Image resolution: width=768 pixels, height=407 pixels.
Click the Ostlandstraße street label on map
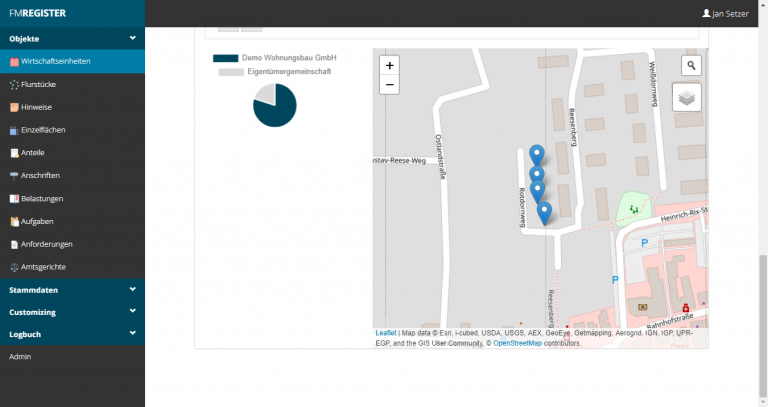[440, 157]
